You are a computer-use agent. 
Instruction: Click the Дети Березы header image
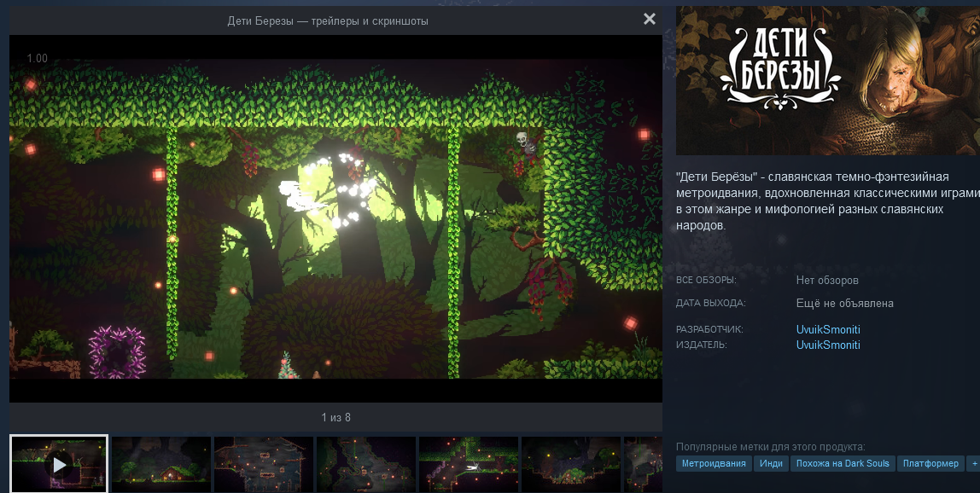[x=828, y=81]
